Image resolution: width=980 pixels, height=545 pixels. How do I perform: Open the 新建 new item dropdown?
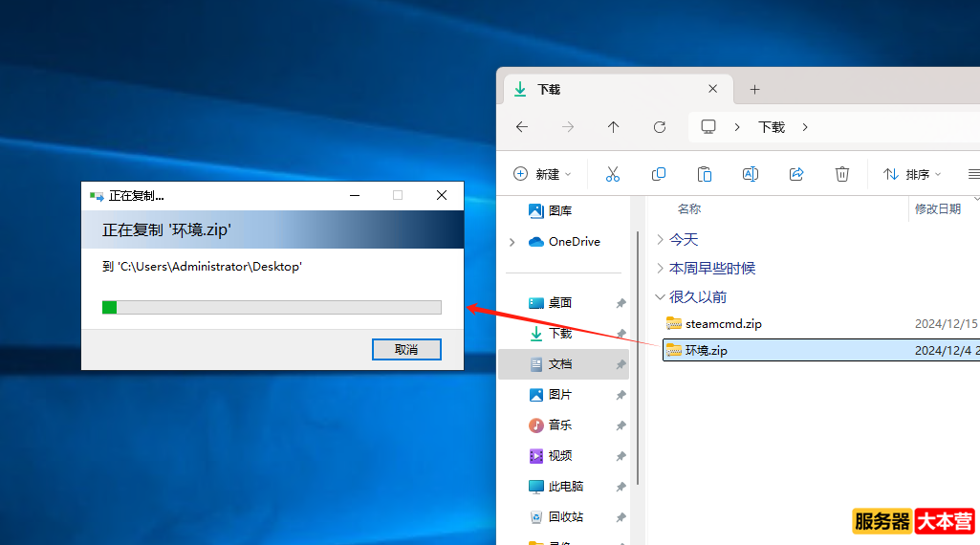click(542, 174)
